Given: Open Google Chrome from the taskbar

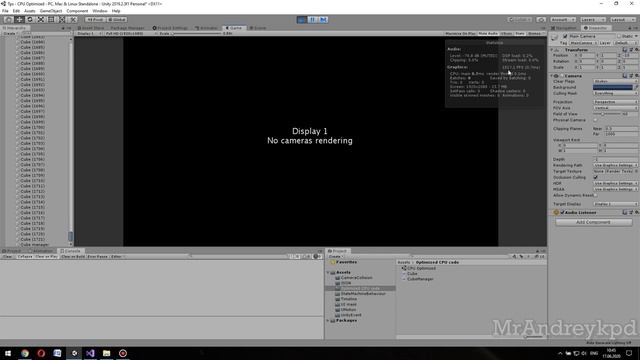Looking at the screenshot, I should pos(25,353).
